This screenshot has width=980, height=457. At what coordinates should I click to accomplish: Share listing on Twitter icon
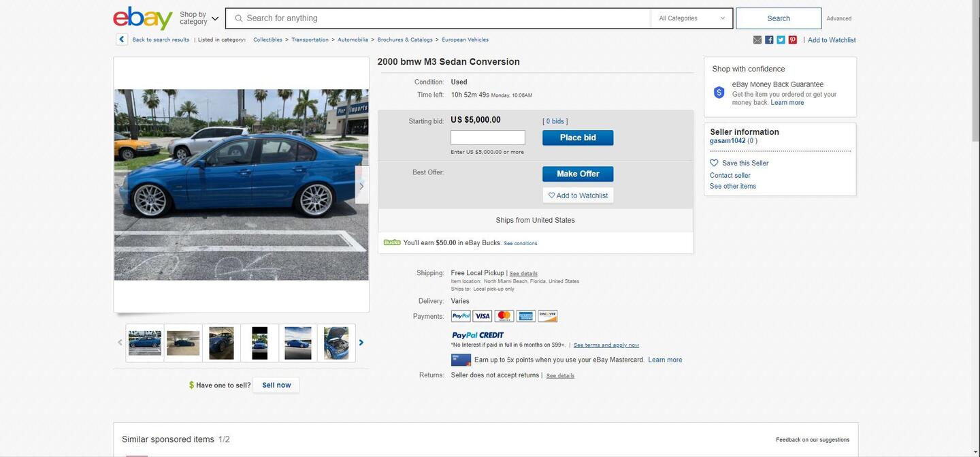click(x=781, y=40)
